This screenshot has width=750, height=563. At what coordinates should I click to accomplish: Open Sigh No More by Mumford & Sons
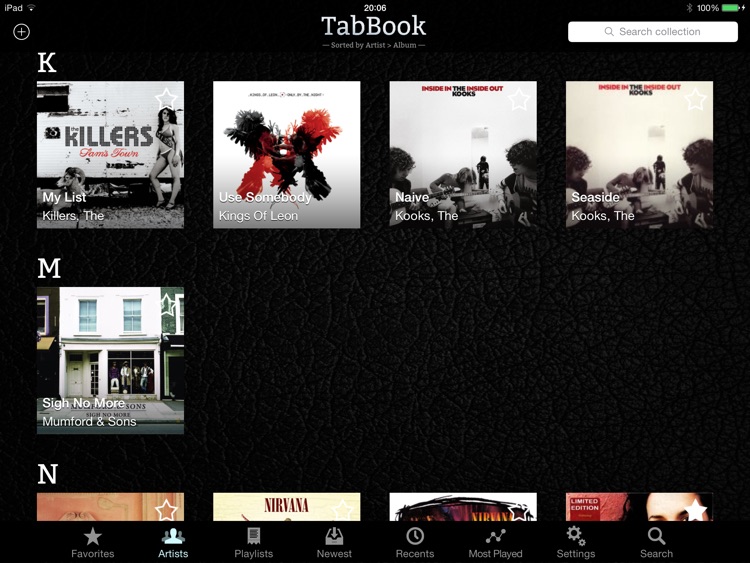pos(110,361)
